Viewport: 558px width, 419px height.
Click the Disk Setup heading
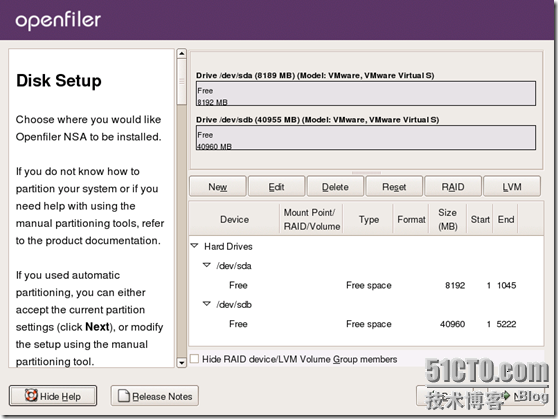click(59, 80)
